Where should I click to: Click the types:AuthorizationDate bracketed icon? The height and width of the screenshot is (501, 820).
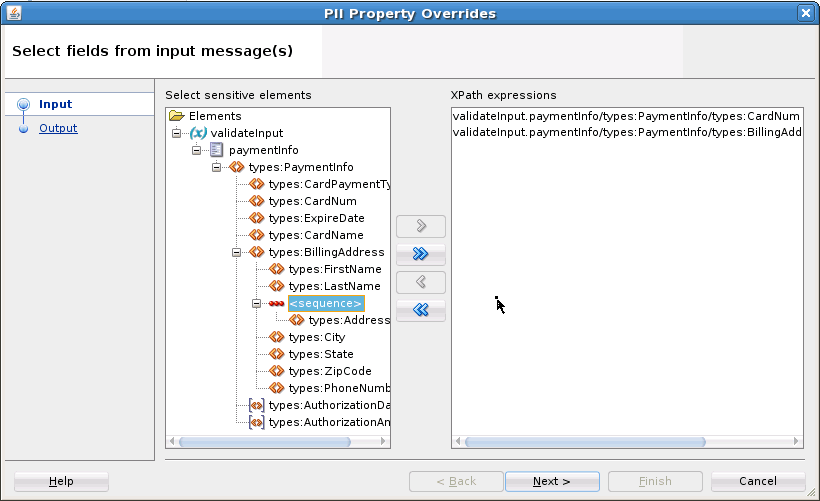256,405
